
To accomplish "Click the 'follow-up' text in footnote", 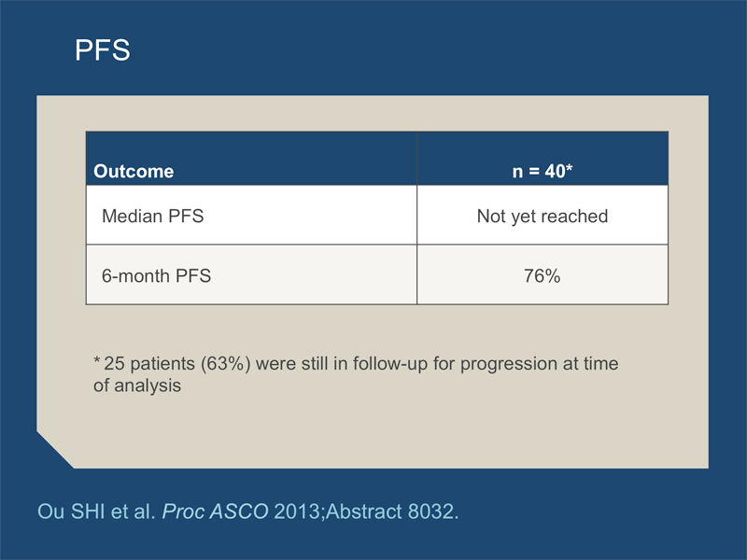I will tap(390, 364).
